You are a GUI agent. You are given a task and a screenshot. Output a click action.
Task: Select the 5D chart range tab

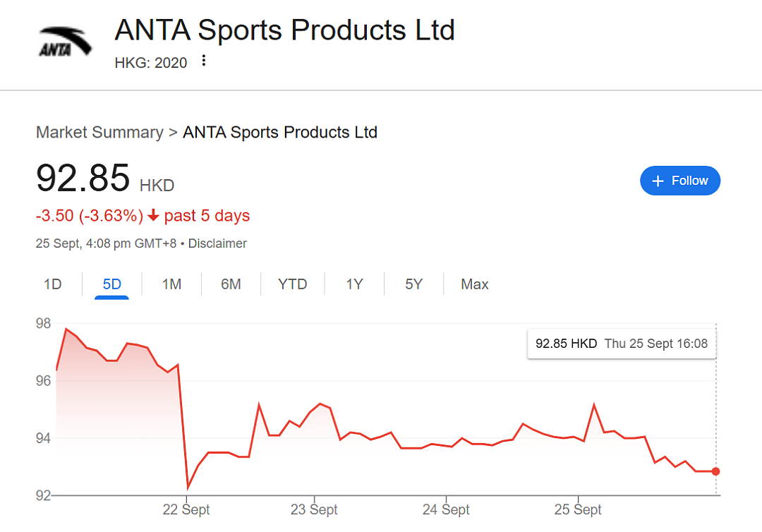click(x=111, y=284)
